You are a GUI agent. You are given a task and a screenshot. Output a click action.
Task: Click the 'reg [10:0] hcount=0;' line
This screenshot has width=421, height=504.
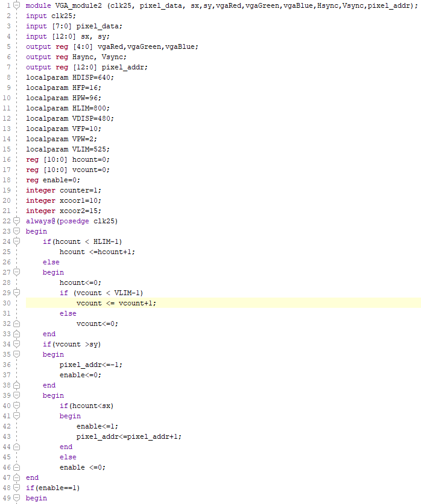pos(68,159)
